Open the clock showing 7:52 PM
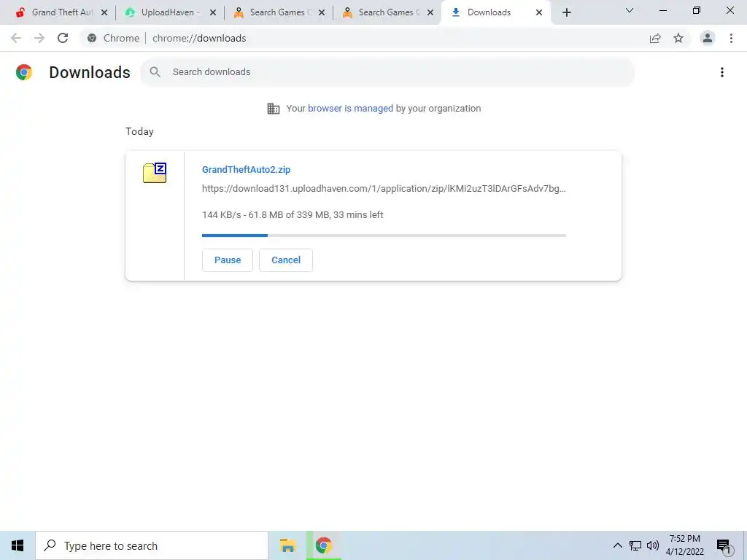 tap(684, 545)
